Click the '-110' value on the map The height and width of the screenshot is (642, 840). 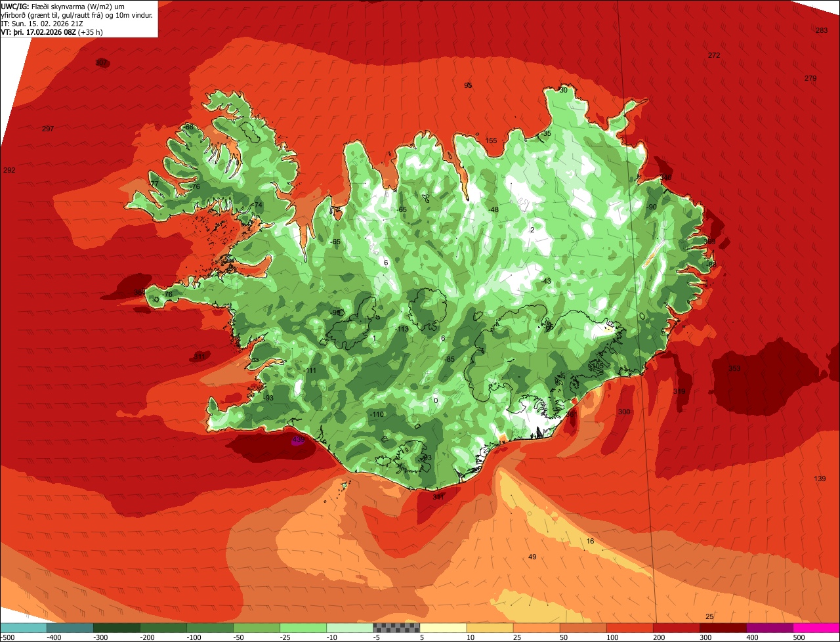pyautogui.click(x=377, y=414)
